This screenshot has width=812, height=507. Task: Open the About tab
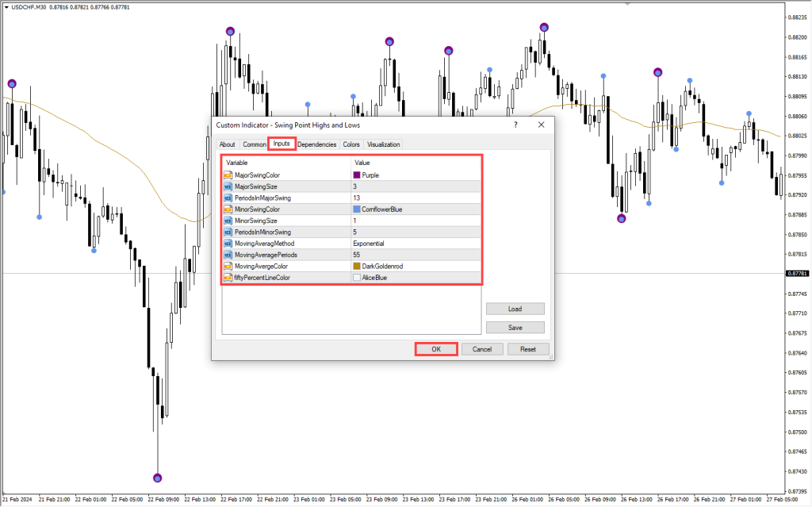pyautogui.click(x=227, y=144)
